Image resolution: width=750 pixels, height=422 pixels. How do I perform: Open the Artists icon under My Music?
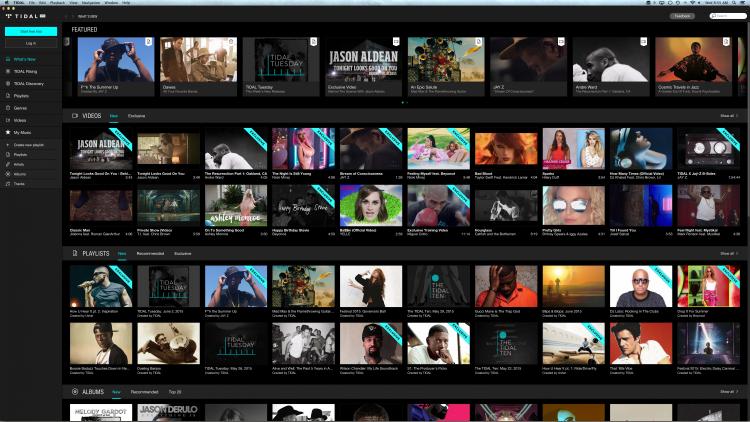pyautogui.click(x=8, y=164)
